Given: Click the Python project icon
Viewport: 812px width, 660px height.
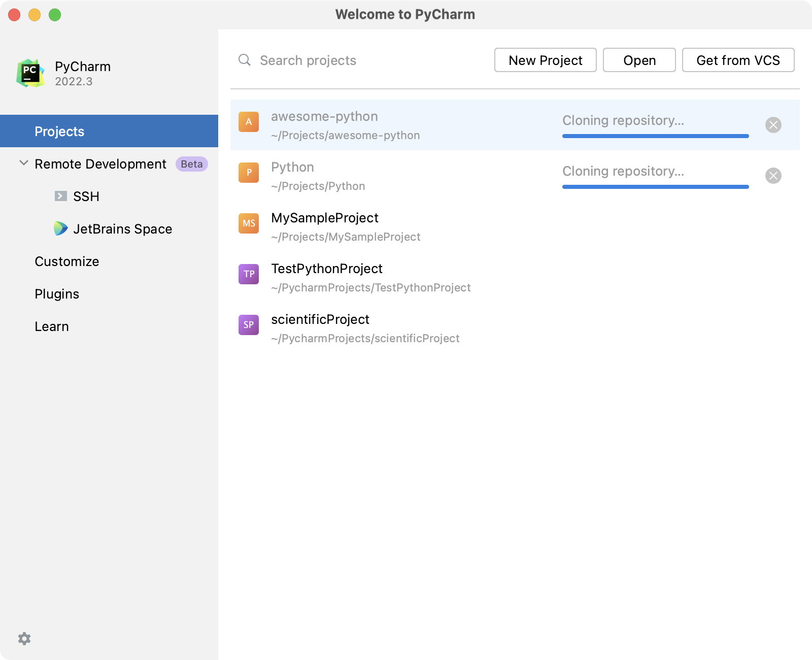Looking at the screenshot, I should 248,173.
